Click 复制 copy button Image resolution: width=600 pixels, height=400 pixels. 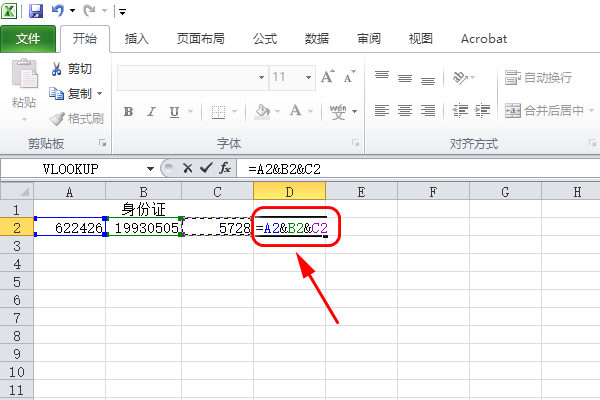coord(70,93)
